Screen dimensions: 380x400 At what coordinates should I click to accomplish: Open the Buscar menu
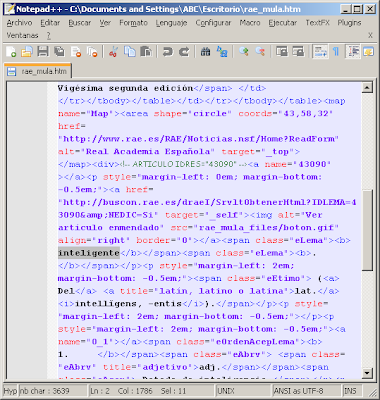click(x=80, y=23)
